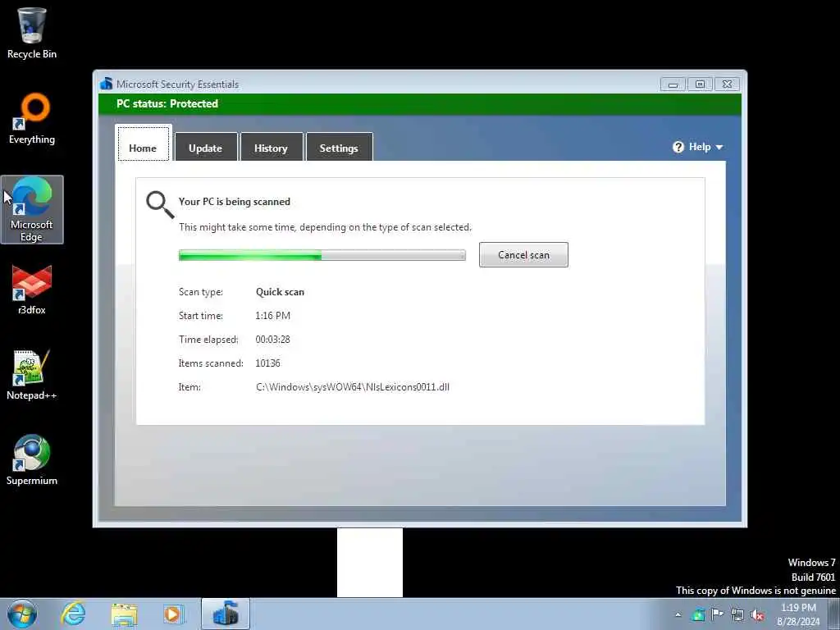
Task: Open the Action Center flag icon
Action: tap(717, 614)
